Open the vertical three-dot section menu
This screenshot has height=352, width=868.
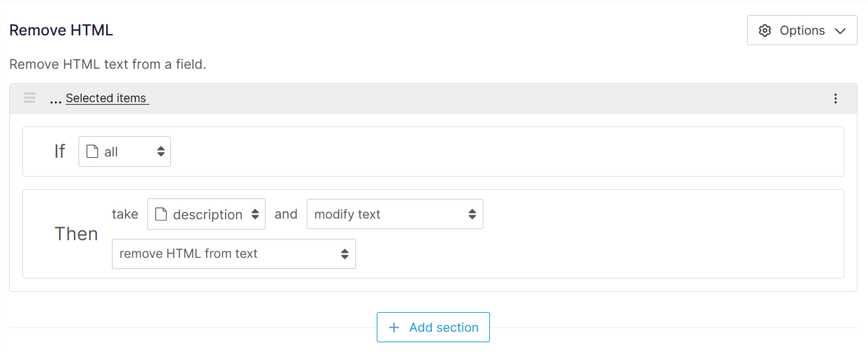tap(835, 99)
